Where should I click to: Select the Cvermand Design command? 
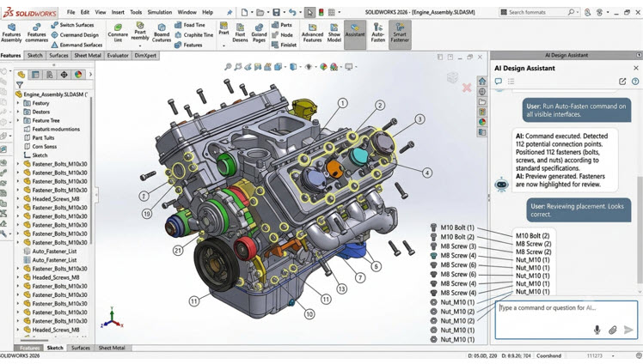click(x=75, y=35)
